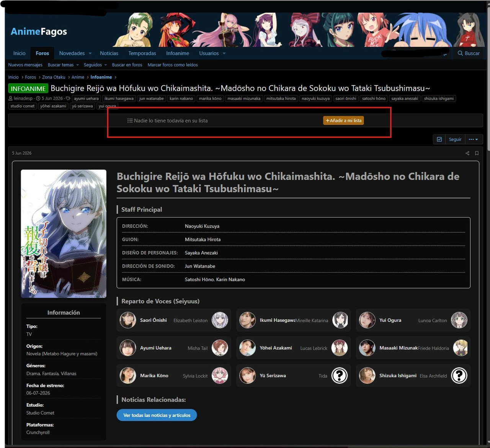This screenshot has height=448, width=490.
Task: Click the green INFOANIME prefix label
Action: click(x=28, y=88)
